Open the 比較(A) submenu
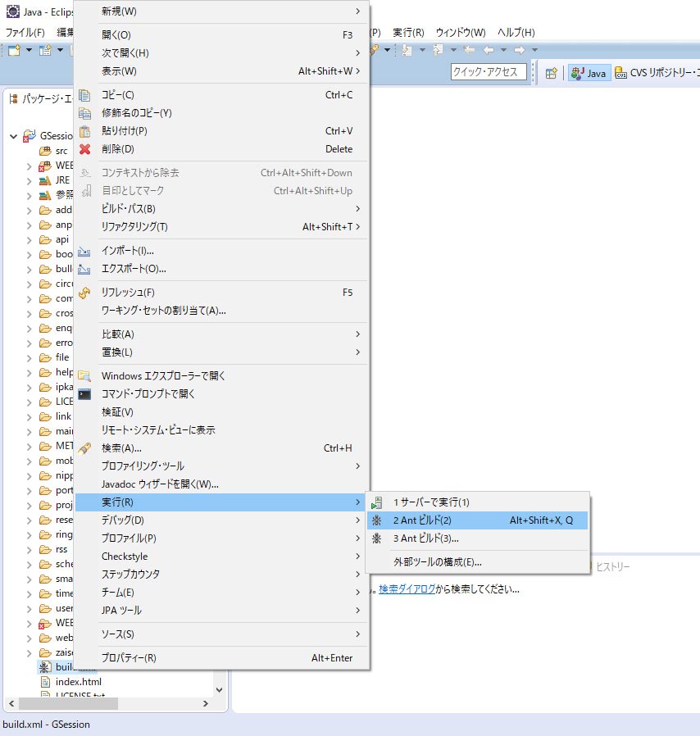The height and width of the screenshot is (736, 700). [x=222, y=334]
